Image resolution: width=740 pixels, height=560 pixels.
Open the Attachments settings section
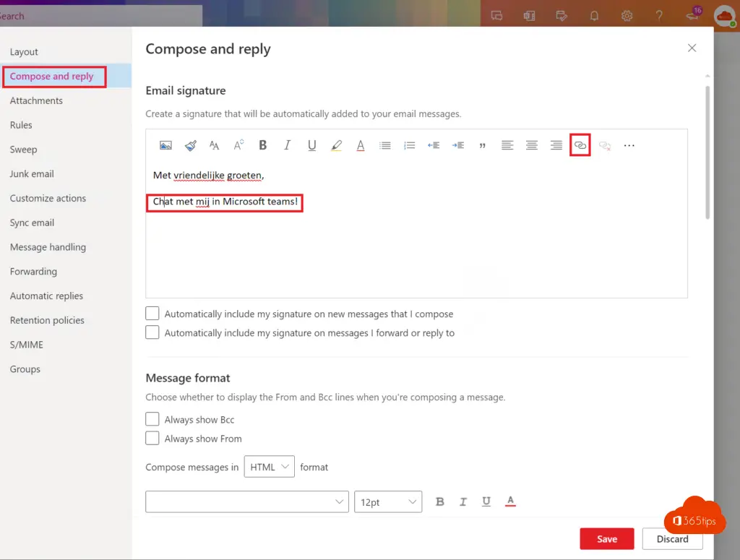tap(36, 100)
